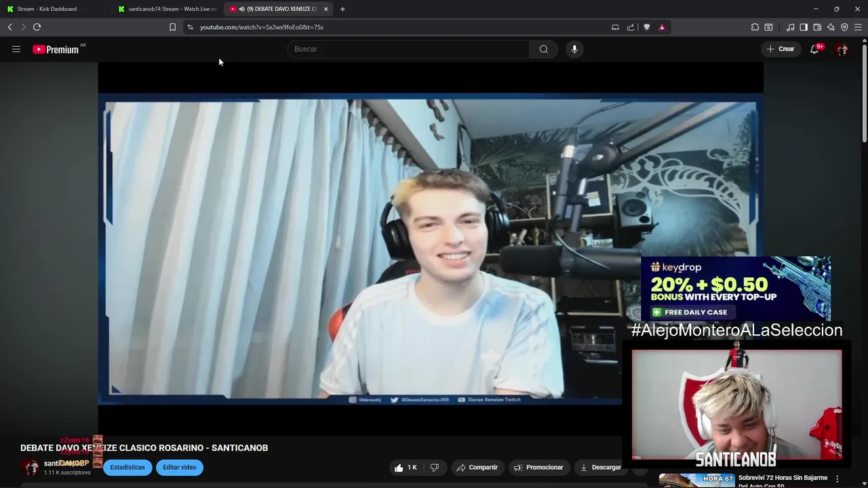
Task: Go forward with the browser forward arrow
Action: coord(22,27)
